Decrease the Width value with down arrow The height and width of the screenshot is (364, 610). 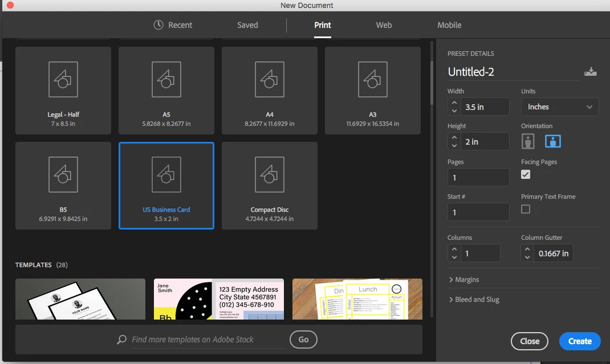(454, 111)
